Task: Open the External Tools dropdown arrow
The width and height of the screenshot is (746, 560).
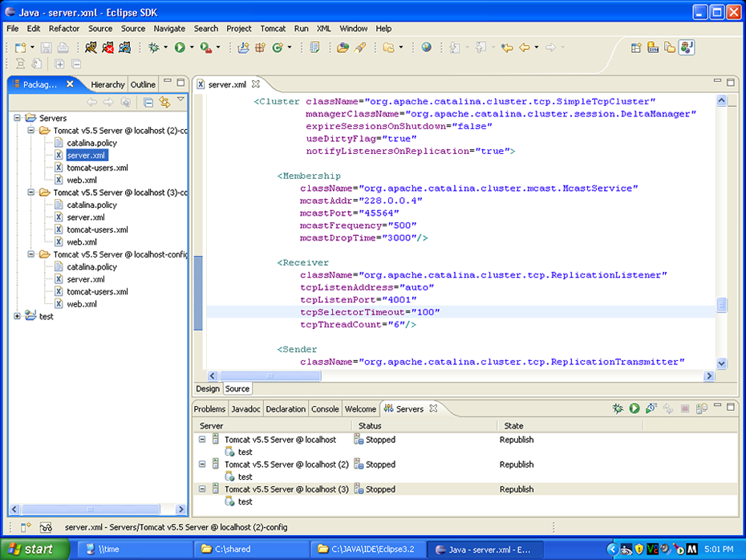Action: [218, 47]
